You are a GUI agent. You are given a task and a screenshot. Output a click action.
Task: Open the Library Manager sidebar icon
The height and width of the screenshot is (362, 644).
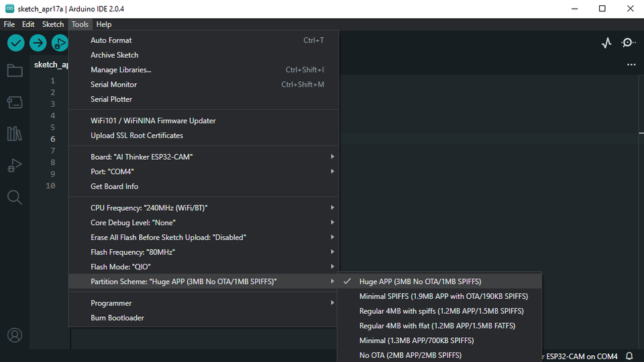(14, 134)
